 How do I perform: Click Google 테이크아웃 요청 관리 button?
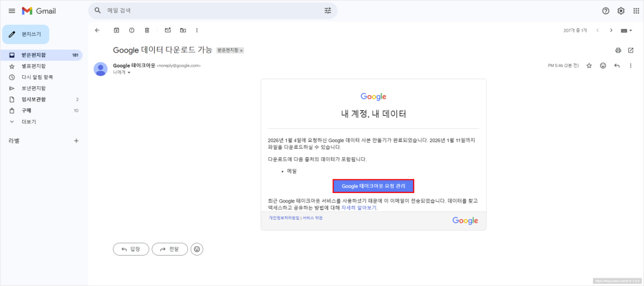[373, 186]
